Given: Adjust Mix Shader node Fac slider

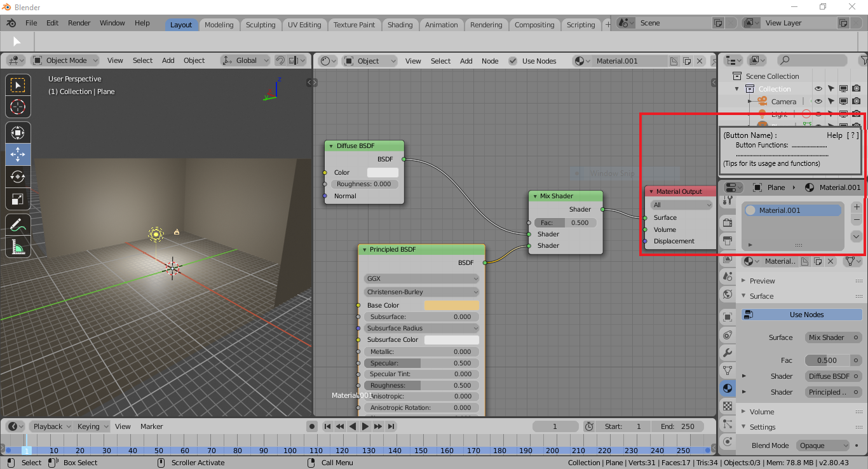Looking at the screenshot, I should pyautogui.click(x=566, y=222).
